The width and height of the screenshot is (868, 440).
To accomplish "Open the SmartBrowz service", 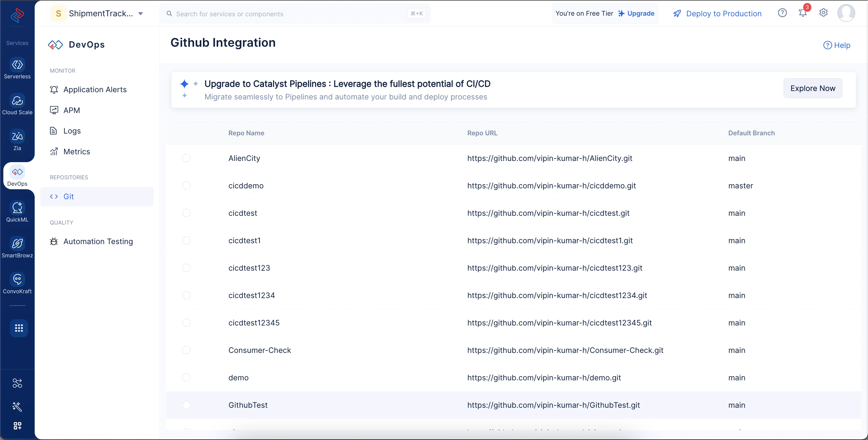I will pyautogui.click(x=17, y=248).
